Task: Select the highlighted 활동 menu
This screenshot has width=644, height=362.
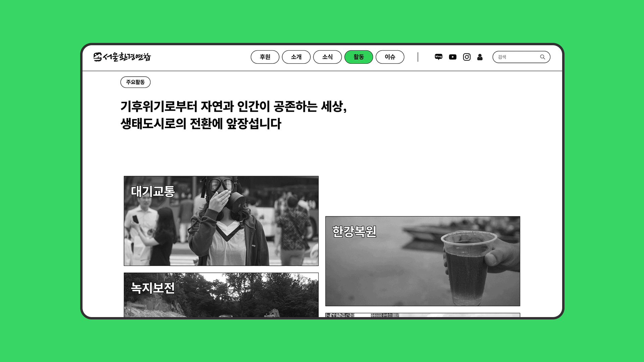Action: point(359,57)
